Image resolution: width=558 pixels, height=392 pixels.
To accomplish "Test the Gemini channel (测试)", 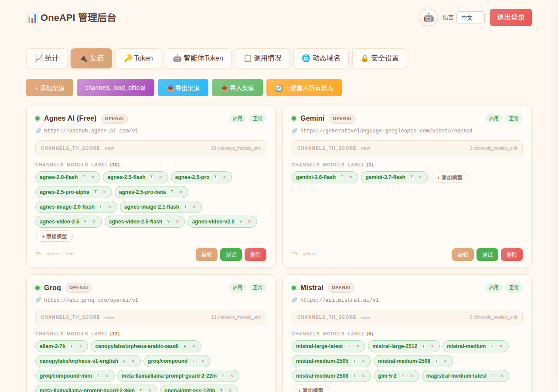I will tap(487, 255).
